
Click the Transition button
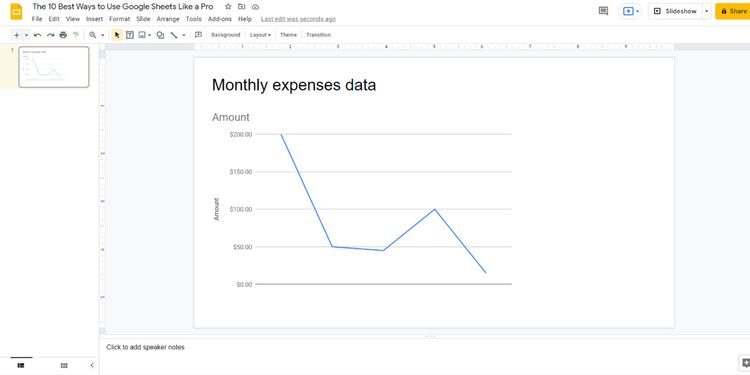pyautogui.click(x=318, y=35)
